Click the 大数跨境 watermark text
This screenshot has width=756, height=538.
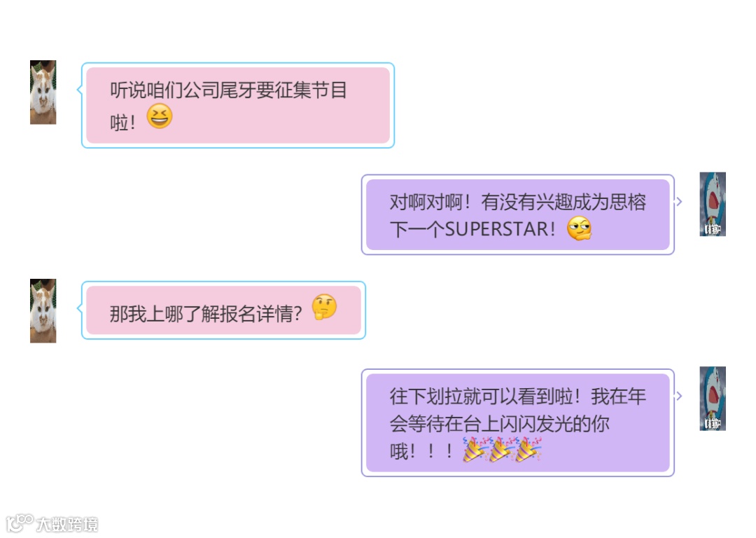67,524
